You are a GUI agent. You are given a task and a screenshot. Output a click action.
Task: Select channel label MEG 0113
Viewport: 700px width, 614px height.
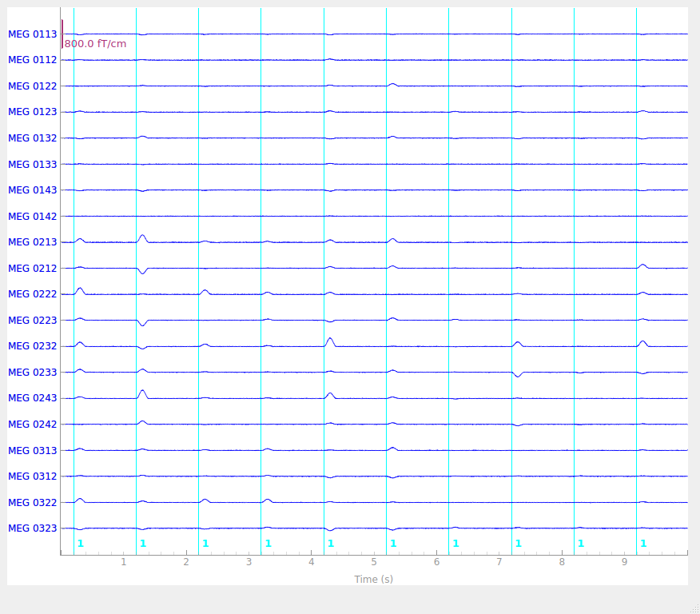click(x=33, y=34)
